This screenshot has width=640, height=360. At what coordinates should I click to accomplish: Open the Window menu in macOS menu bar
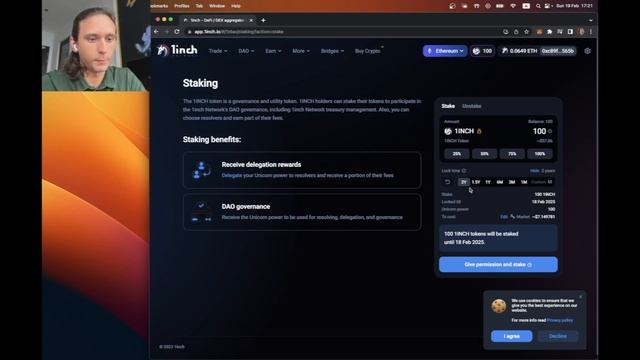(x=217, y=6)
